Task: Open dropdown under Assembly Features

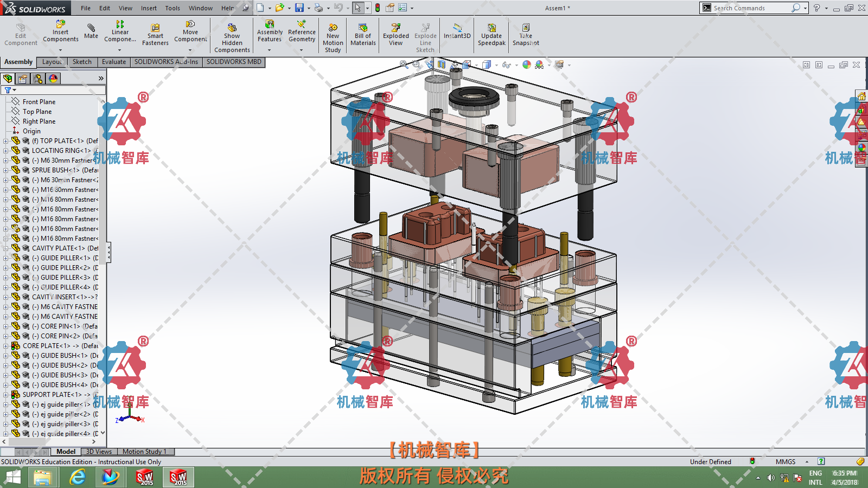Action: click(269, 50)
